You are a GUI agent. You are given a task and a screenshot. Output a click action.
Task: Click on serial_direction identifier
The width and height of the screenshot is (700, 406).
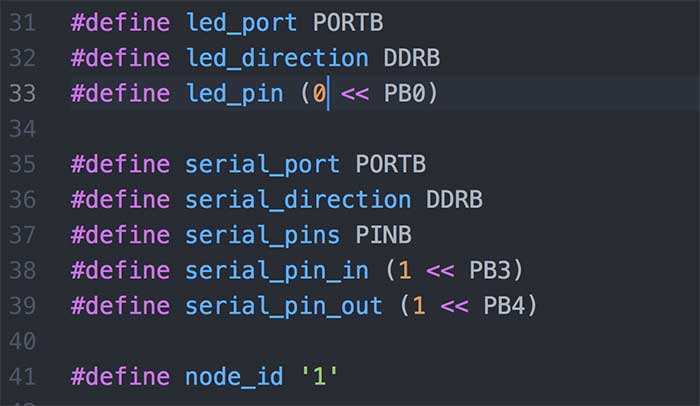click(298, 200)
